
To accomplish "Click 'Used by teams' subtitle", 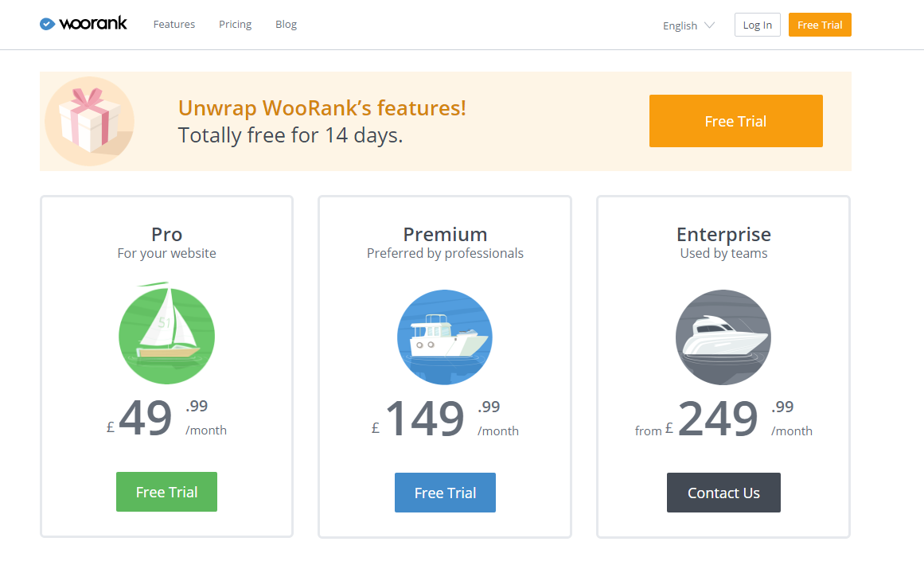I will pos(723,253).
